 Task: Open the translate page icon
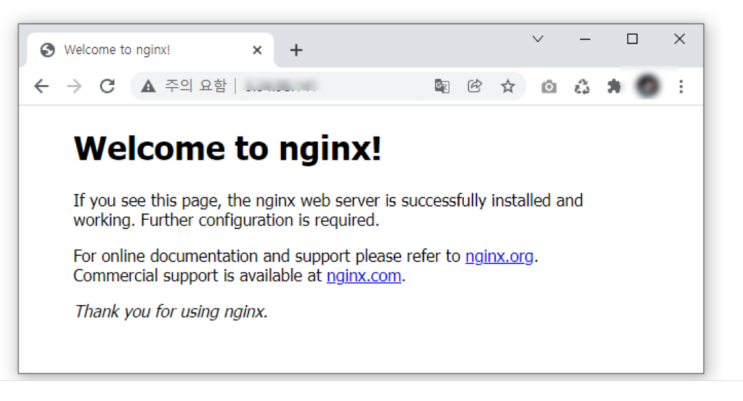442,86
